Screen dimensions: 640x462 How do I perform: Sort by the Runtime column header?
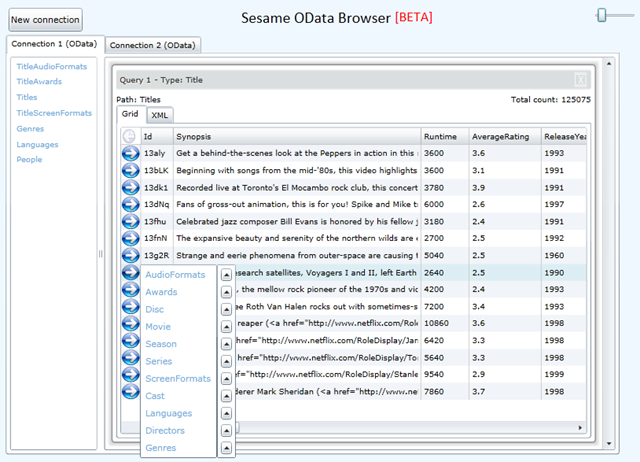[x=445, y=136]
